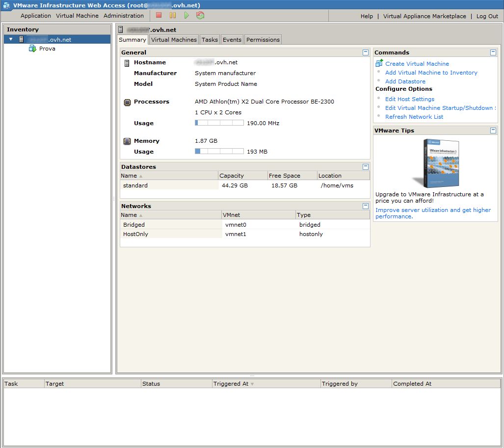This screenshot has height=448, width=504.
Task: Click Create Virtual Machine link
Action: click(417, 64)
